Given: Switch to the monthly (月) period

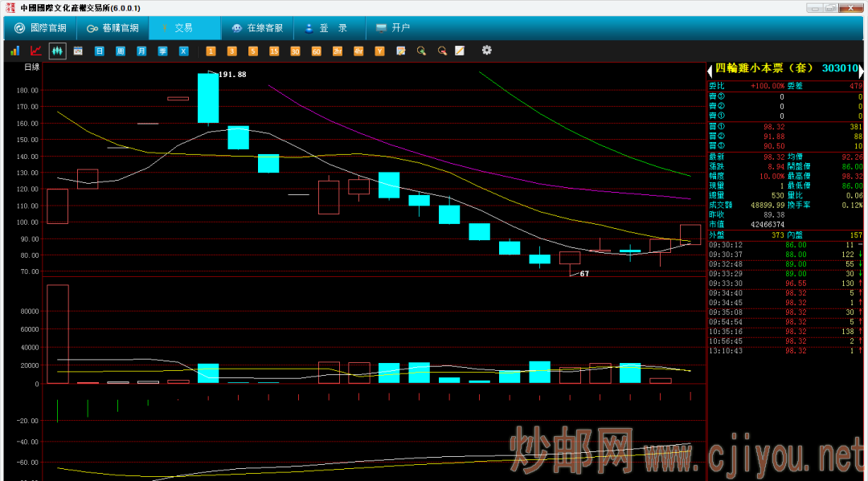Looking at the screenshot, I should [141, 51].
